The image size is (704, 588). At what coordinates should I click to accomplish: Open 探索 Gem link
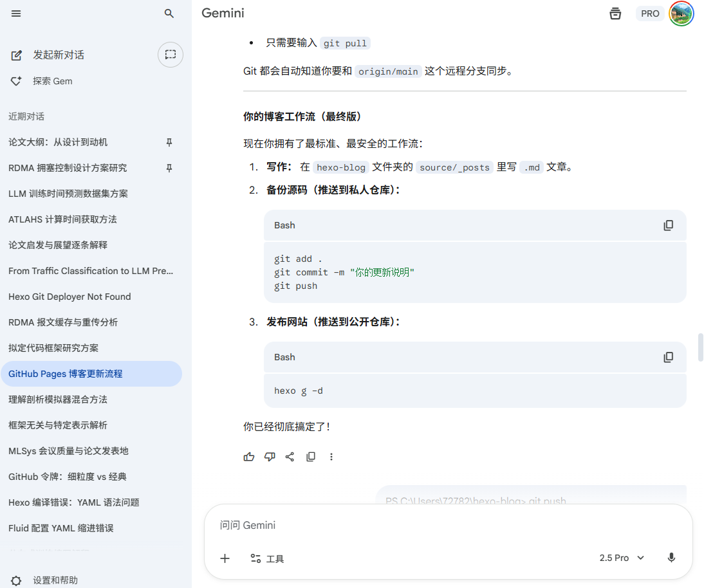pos(52,81)
